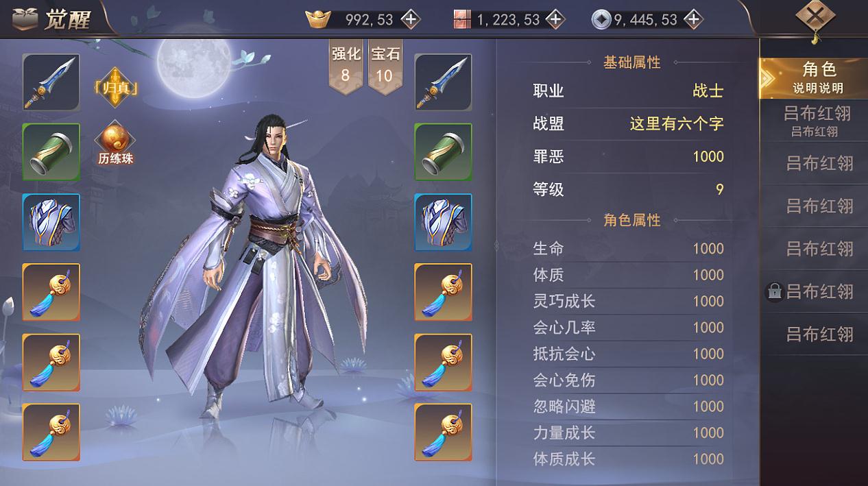Pick the bottom golden tassel slot on right
Viewport: 868px width, 486px height.
pos(443,432)
